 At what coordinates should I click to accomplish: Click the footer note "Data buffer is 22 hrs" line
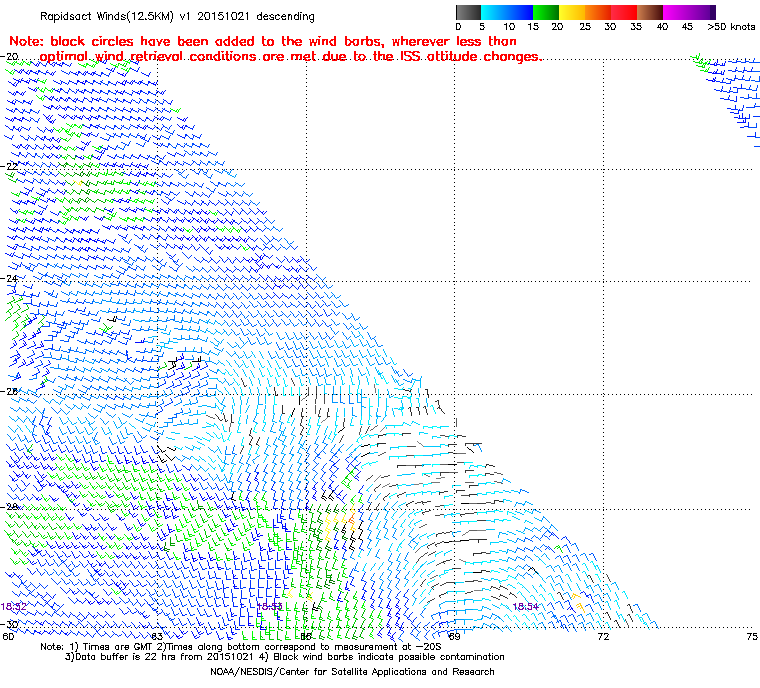[285, 657]
